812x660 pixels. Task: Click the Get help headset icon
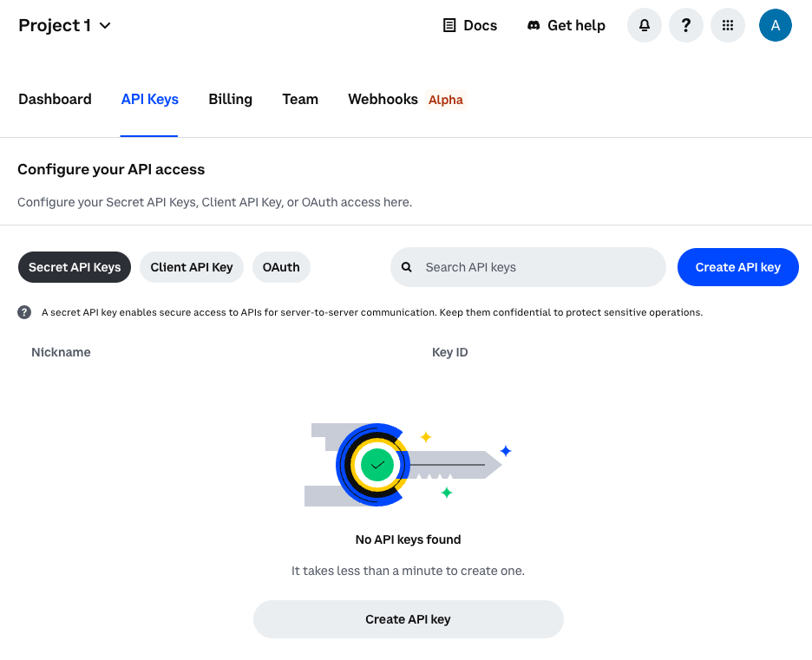click(533, 25)
